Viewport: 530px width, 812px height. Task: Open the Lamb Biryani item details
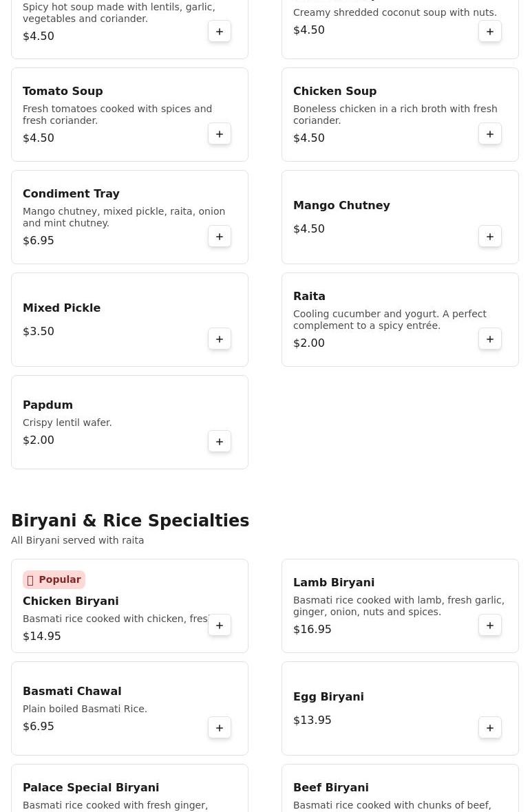click(333, 582)
